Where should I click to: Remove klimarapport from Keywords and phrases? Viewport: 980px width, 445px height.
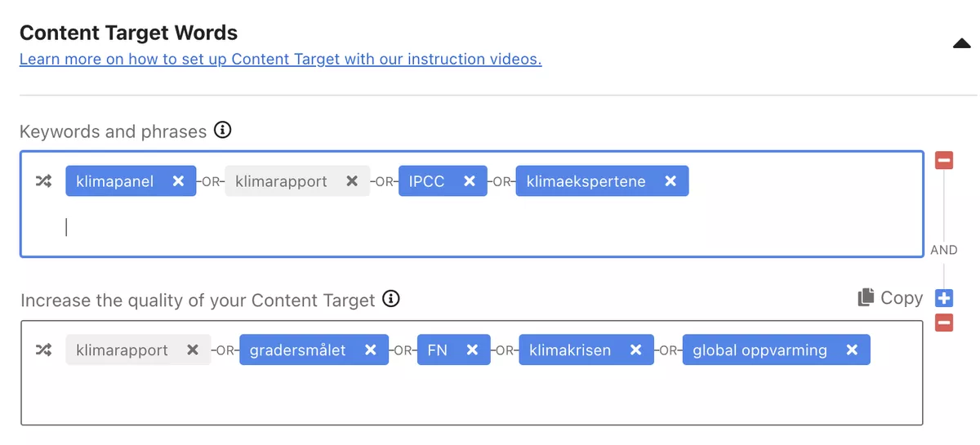pyautogui.click(x=352, y=181)
